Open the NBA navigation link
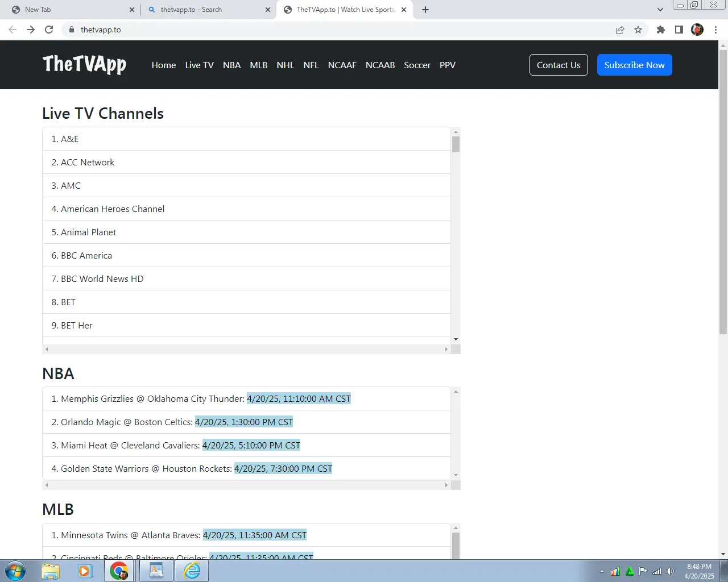728x582 pixels. tap(231, 65)
